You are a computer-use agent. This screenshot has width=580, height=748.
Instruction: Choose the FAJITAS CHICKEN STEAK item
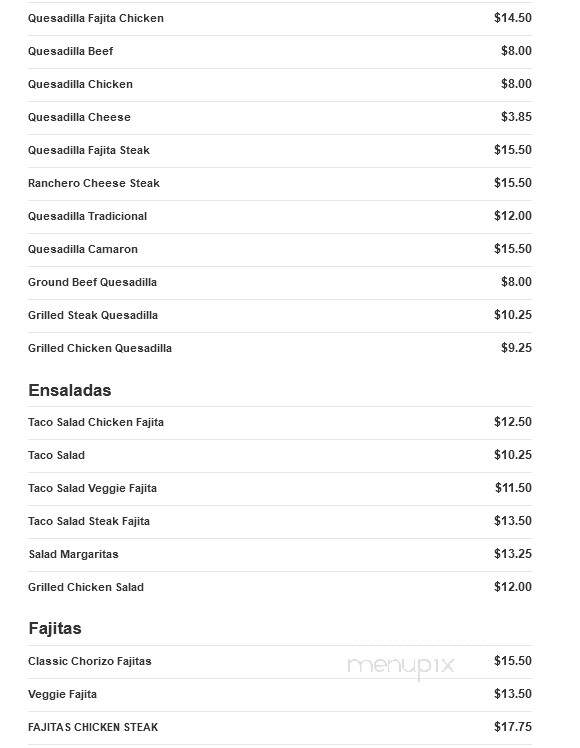[x=280, y=727]
